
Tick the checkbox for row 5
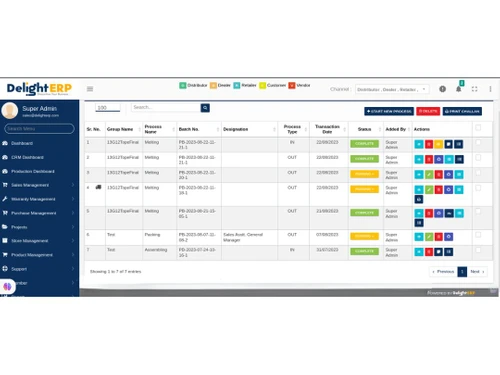pyautogui.click(x=478, y=211)
